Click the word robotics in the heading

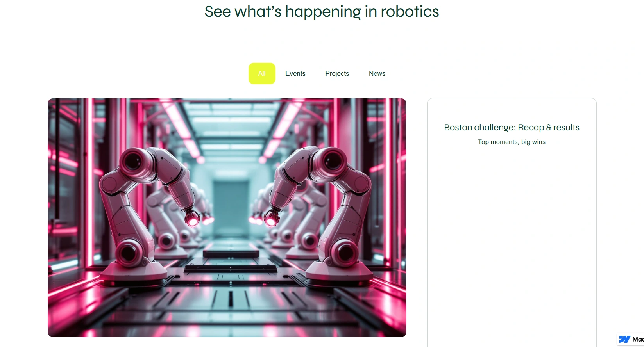point(410,12)
